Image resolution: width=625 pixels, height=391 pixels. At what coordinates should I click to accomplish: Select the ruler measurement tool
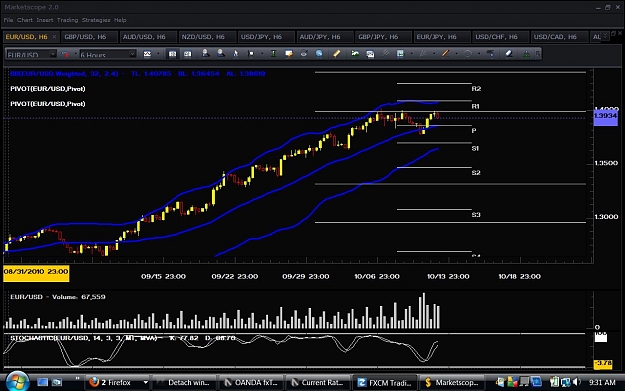[337, 53]
